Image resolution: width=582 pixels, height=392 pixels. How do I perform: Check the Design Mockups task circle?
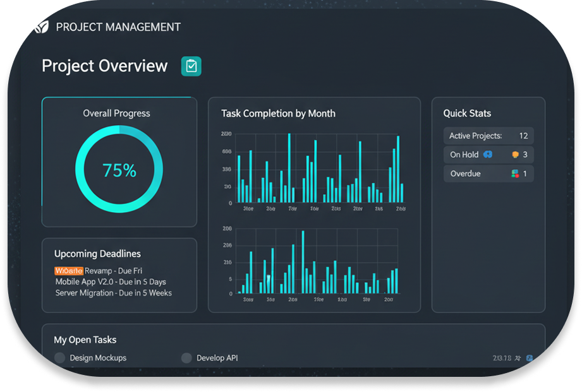(x=60, y=358)
